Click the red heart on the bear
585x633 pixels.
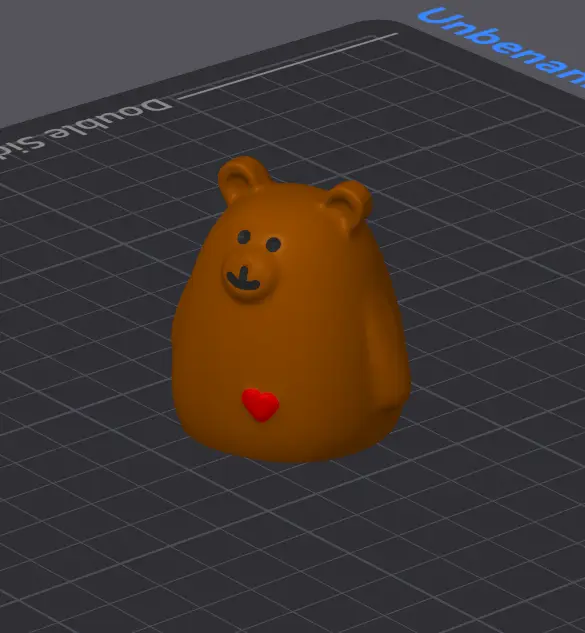tap(260, 405)
